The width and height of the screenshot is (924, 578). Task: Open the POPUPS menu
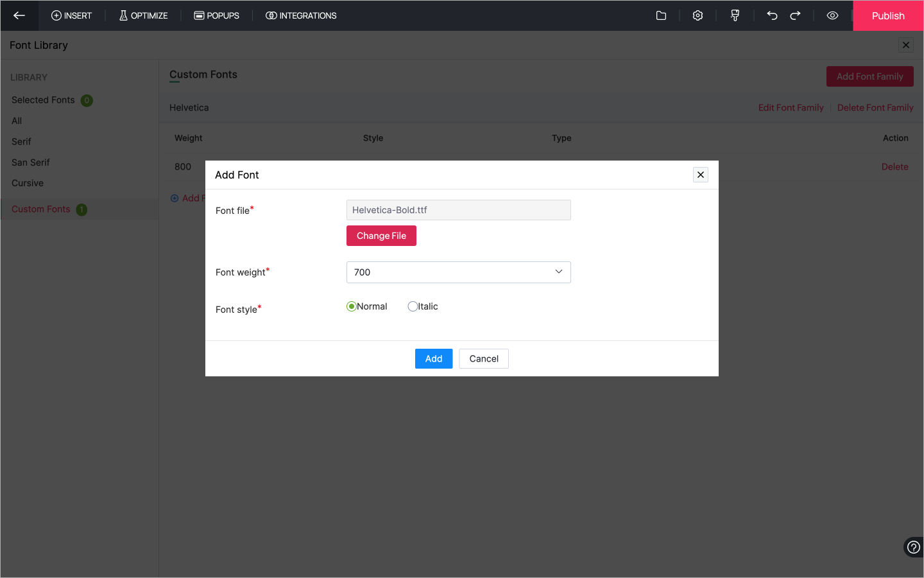216,15
